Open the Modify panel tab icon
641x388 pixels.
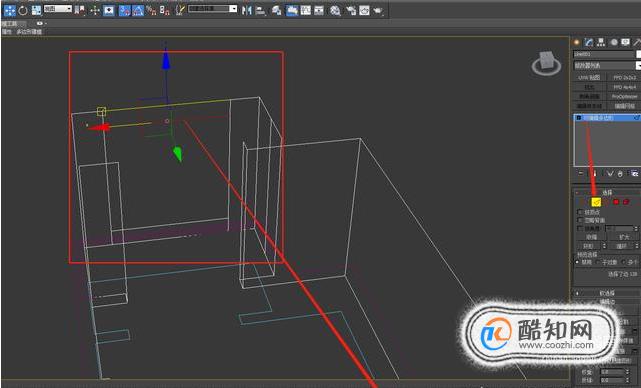589,42
